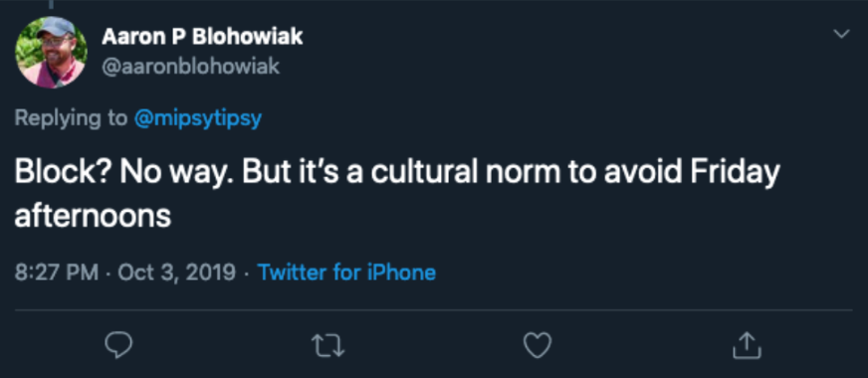This screenshot has width=868, height=378.
Task: Click the tweet text about cultural norm
Action: 397,195
